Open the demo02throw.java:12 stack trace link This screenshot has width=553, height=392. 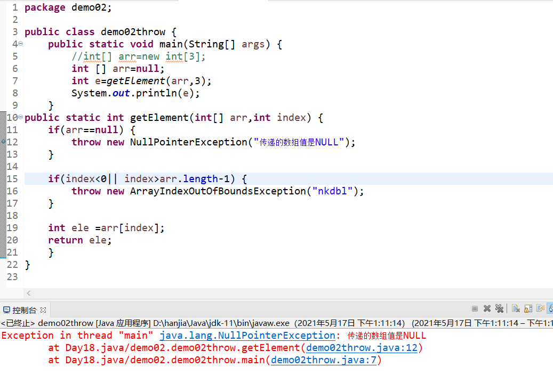[362, 348]
